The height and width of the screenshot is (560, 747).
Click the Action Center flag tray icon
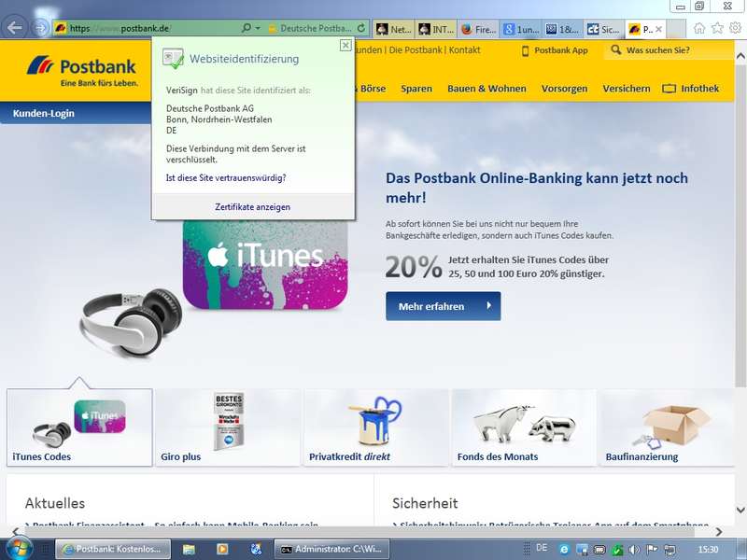pos(652,550)
